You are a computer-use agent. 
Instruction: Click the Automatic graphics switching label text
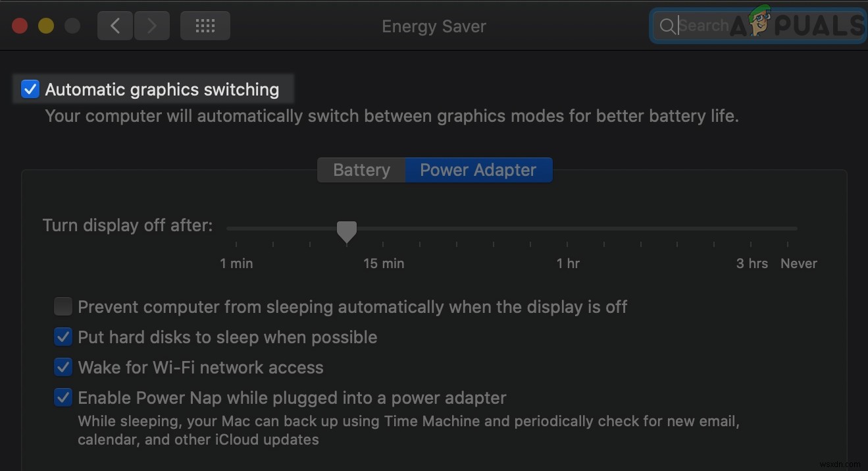[162, 89]
